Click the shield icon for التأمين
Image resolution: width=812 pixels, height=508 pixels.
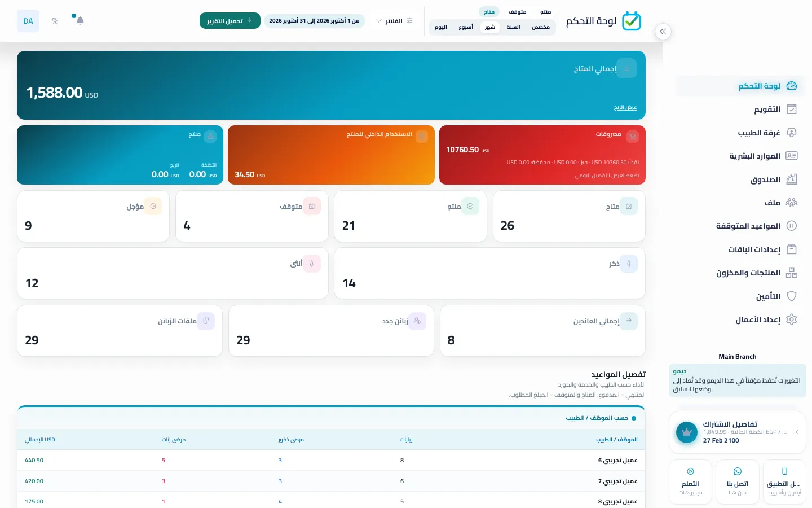[792, 296]
